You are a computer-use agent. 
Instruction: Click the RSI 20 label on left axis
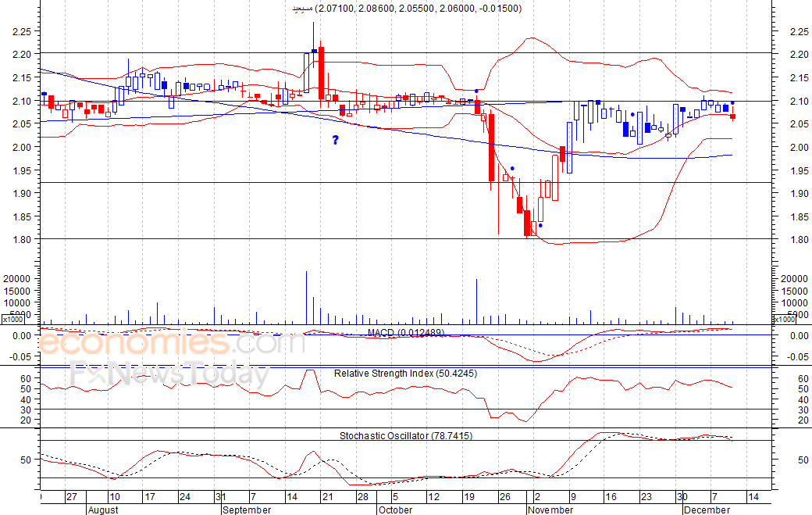point(26,420)
